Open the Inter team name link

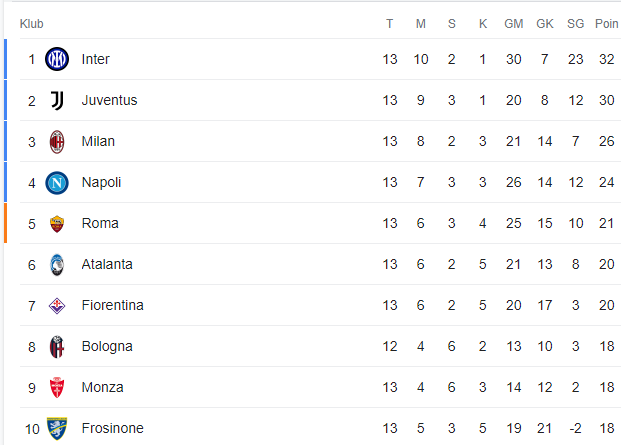click(95, 59)
